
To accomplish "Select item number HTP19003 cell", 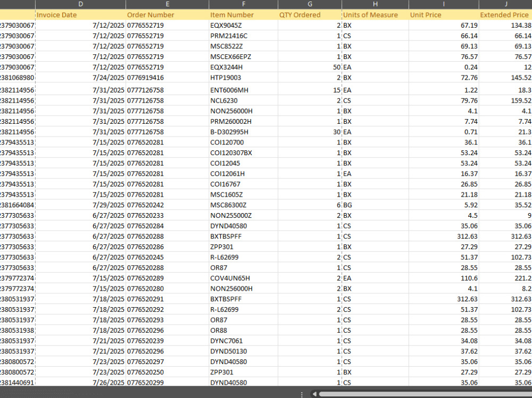I will click(x=243, y=78).
